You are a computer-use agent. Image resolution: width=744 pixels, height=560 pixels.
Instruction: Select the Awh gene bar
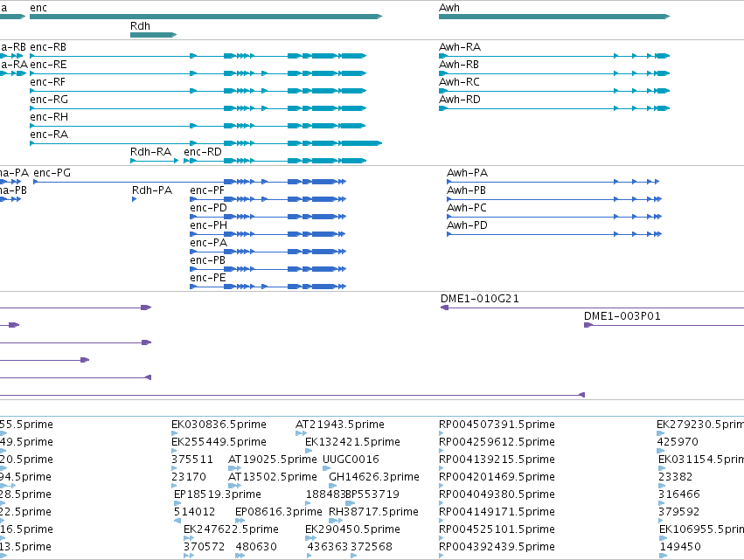(x=553, y=17)
